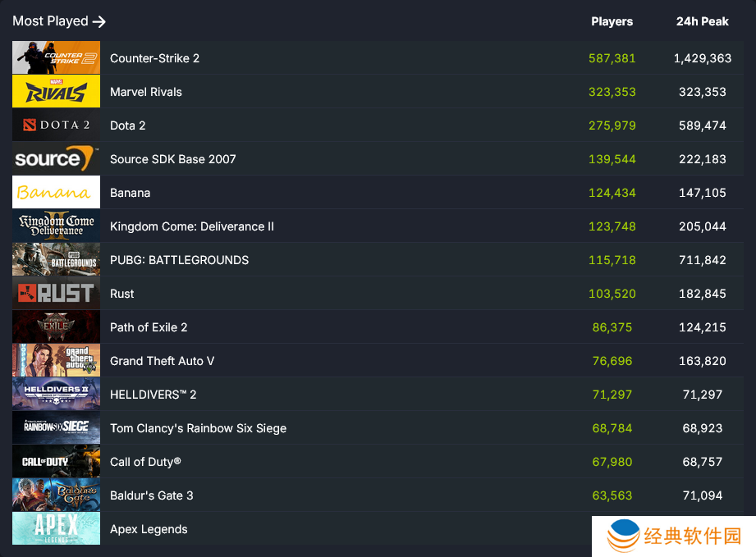Click Call of Duty peak value 68,757
This screenshot has width=756, height=557.
pyautogui.click(x=703, y=462)
